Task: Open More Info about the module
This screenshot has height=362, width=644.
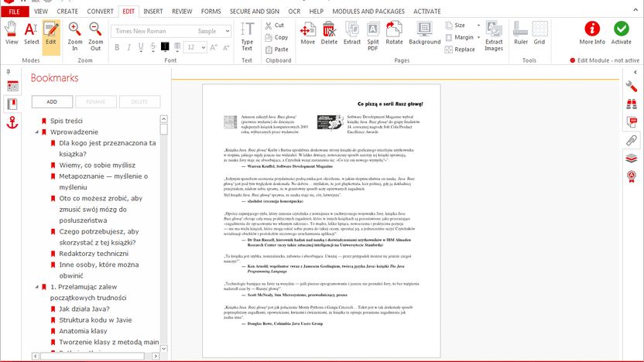Action: (592, 32)
